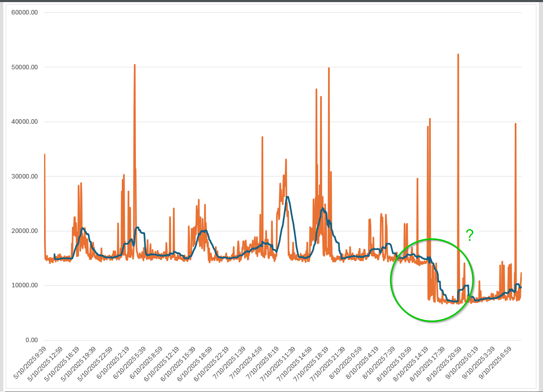The image size is (543, 392).
Task: Select the 40000.00 vertical axis value
Action: tap(25, 122)
